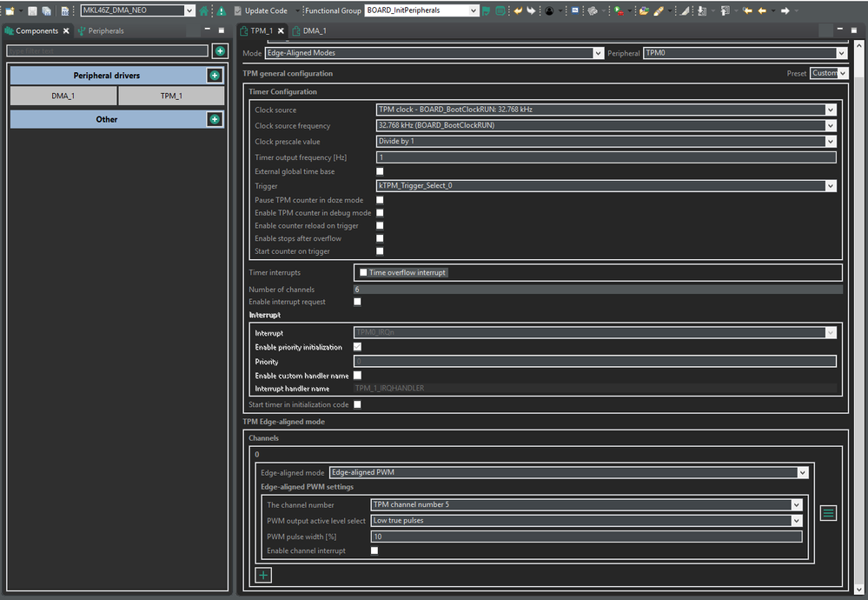Click the Save floppy disk icon
The image size is (868, 600).
[33, 10]
